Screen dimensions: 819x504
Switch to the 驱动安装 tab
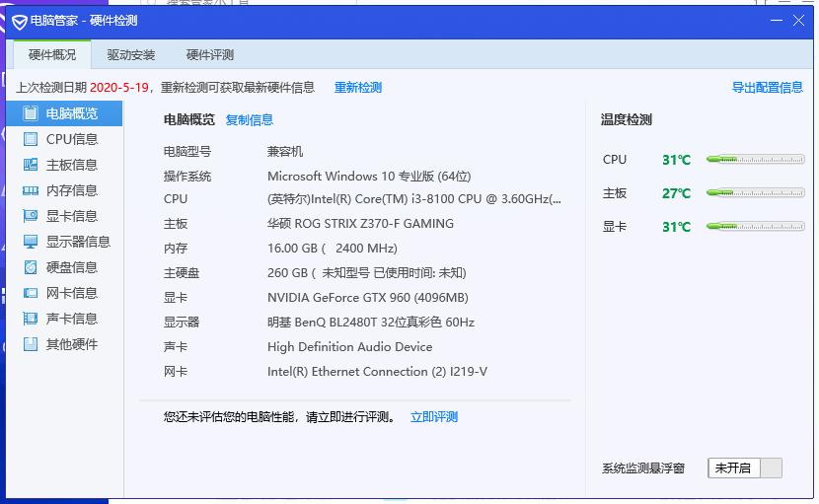(x=131, y=54)
